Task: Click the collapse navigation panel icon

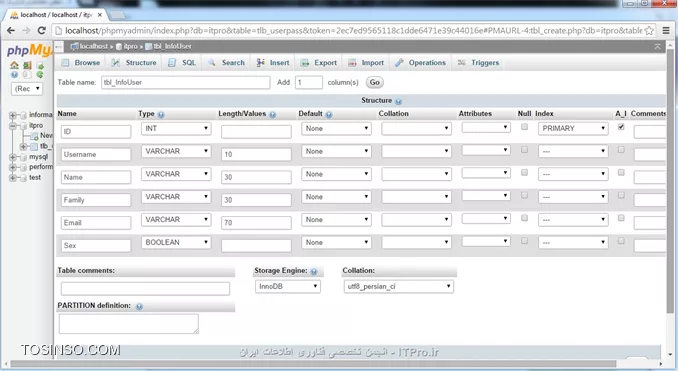Action: (x=60, y=46)
